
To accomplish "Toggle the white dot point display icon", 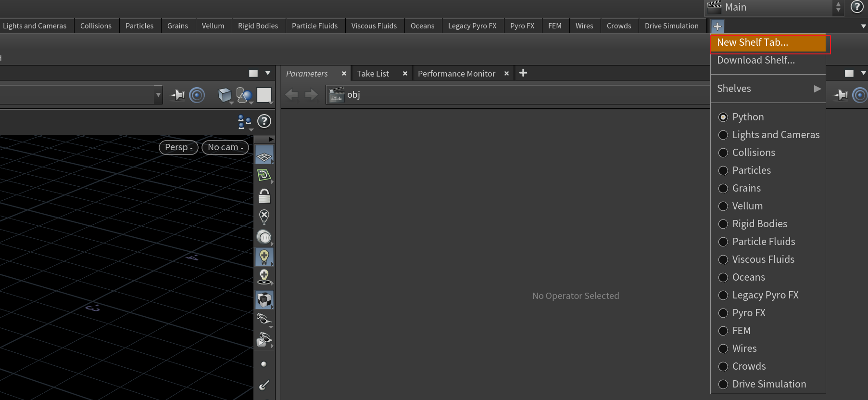I will click(x=264, y=364).
